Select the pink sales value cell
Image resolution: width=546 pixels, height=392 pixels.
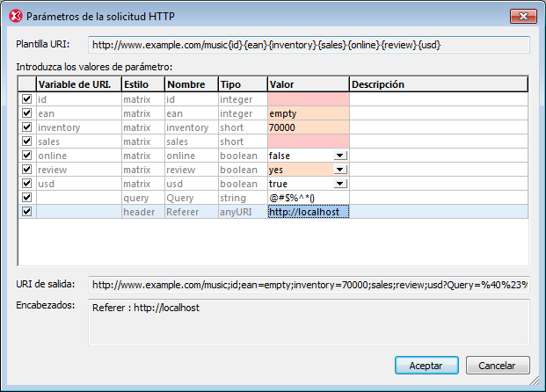(x=308, y=142)
